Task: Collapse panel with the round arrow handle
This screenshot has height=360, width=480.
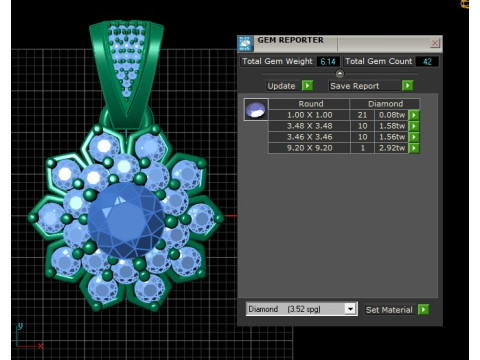Action: [x=340, y=74]
